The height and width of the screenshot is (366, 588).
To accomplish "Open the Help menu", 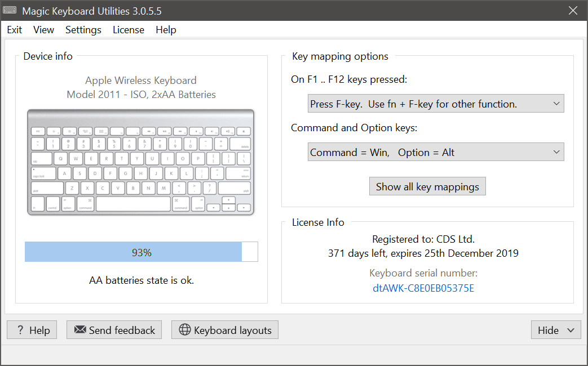I will tap(166, 29).
